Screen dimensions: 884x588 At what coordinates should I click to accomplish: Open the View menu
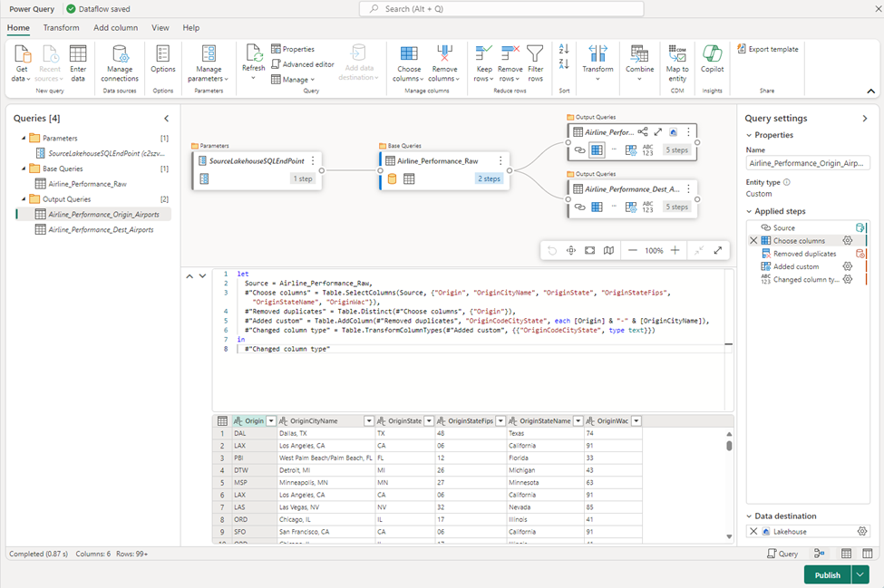click(160, 28)
